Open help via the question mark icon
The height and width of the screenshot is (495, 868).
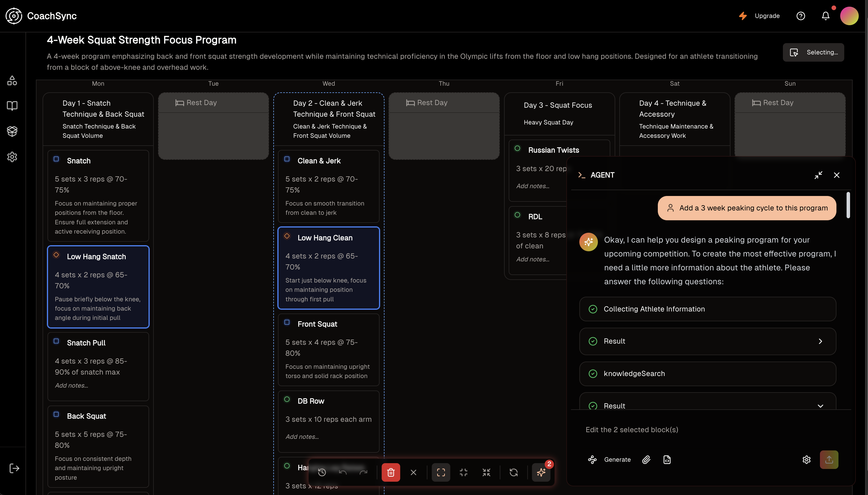(x=801, y=16)
